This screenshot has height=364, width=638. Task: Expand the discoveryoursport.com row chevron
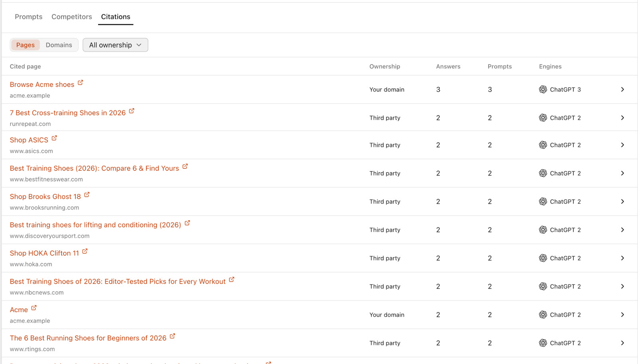pos(622,229)
